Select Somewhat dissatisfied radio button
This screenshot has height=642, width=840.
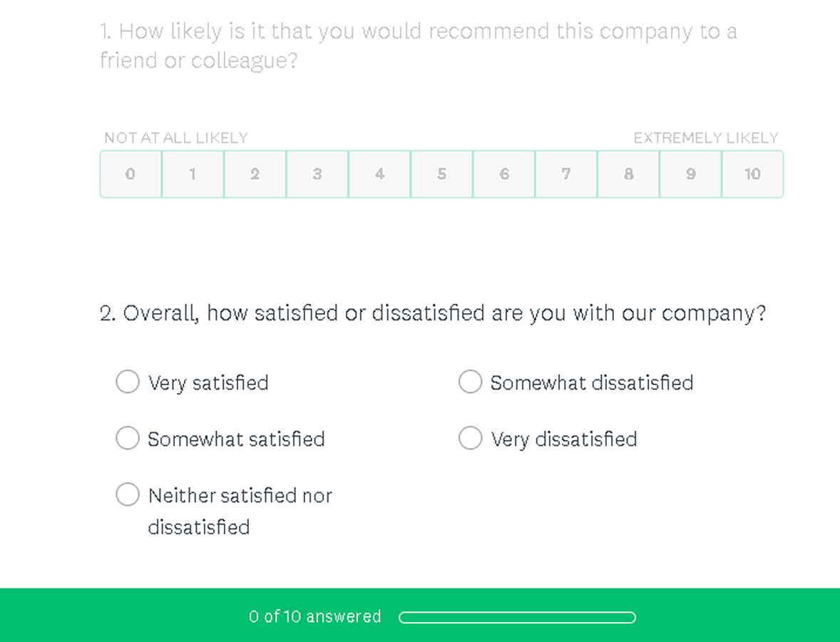click(471, 382)
